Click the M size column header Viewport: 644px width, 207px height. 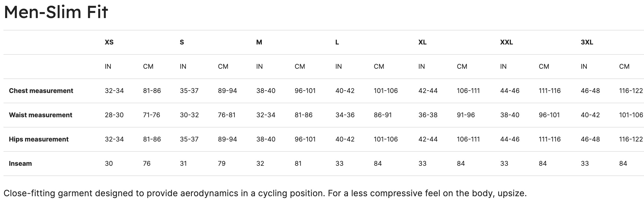[259, 42]
